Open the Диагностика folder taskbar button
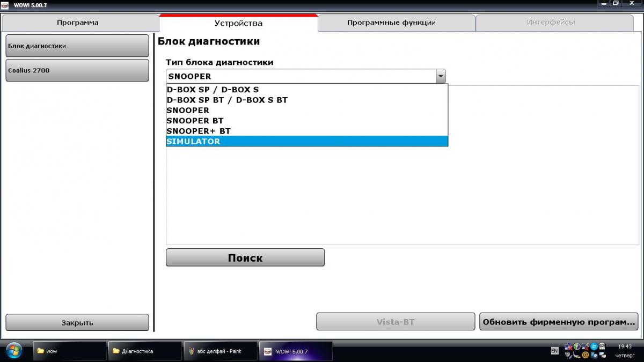 tap(145, 351)
